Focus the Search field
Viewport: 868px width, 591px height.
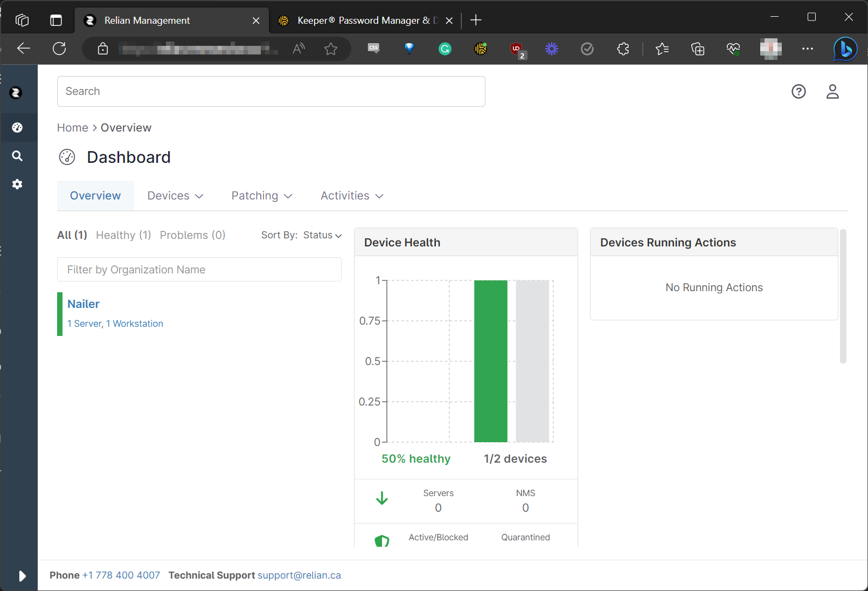[x=271, y=91]
